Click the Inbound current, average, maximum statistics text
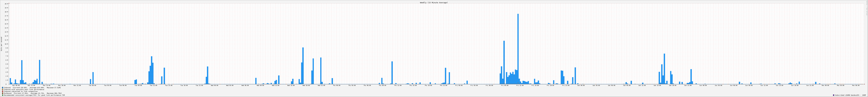Screen dimensions: 868x97 [37, 87]
